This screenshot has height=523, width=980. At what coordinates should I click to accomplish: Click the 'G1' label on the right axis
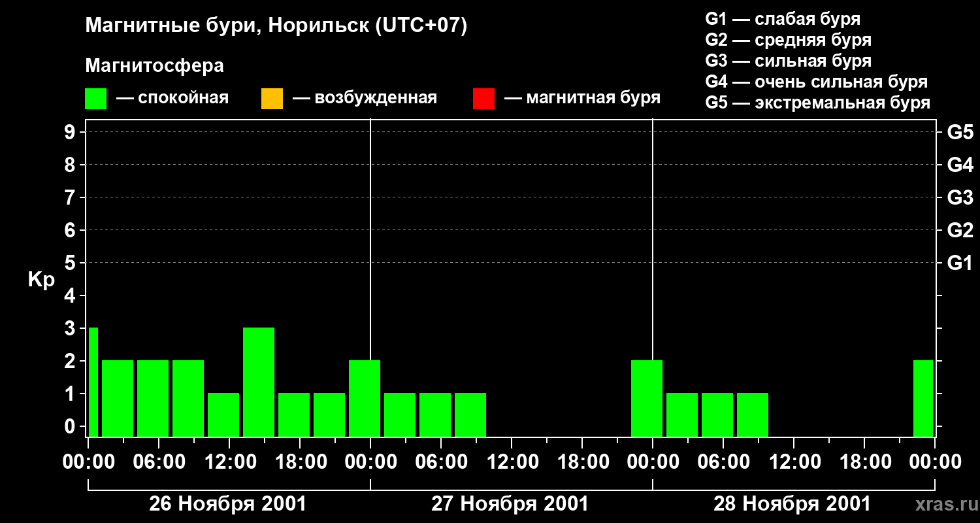point(960,263)
